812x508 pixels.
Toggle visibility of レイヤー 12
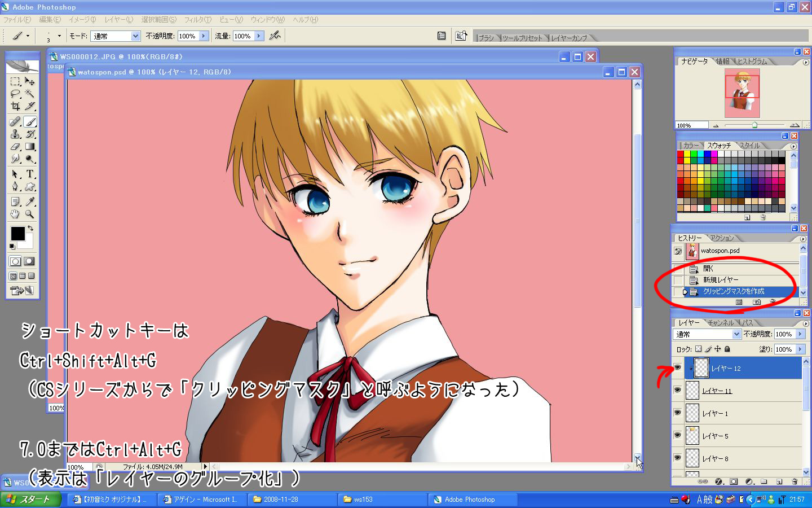pyautogui.click(x=678, y=367)
